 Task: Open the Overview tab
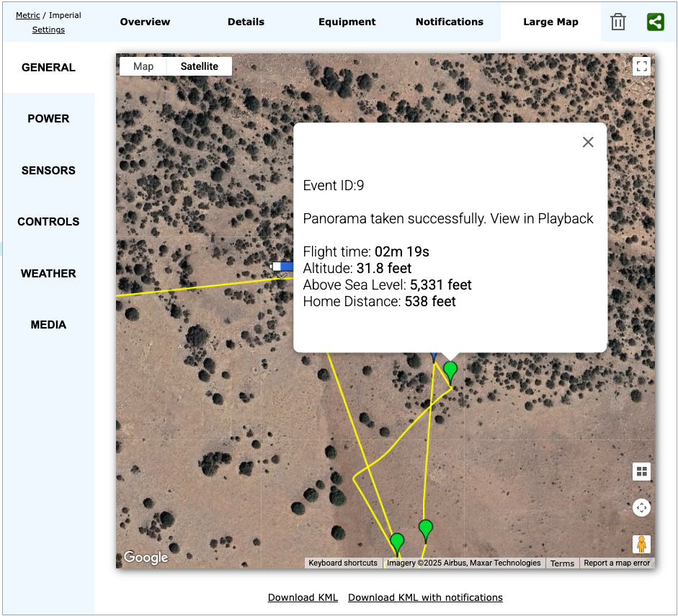click(x=145, y=22)
